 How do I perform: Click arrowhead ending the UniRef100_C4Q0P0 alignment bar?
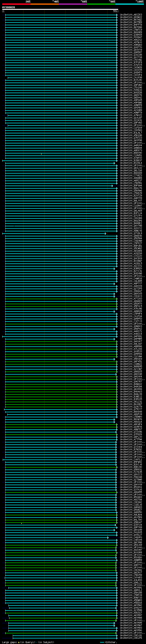(x=108, y=538)
